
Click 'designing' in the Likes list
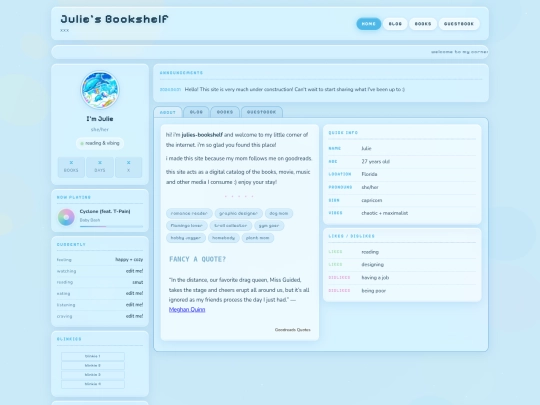tap(373, 265)
